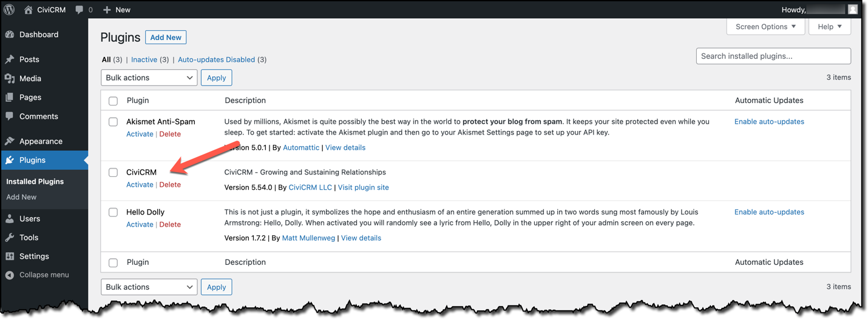The image size is (868, 320).
Task: Check the Akismet Anti-Spam checkbox
Action: [113, 122]
